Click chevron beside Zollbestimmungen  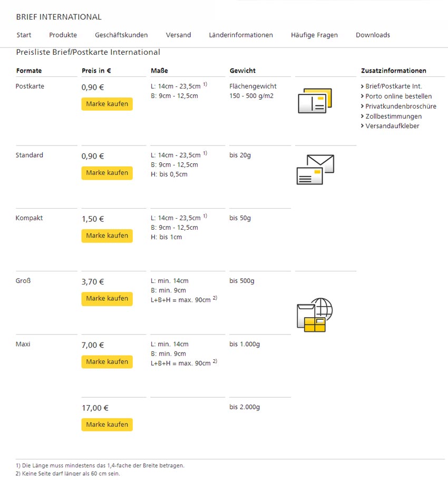(x=362, y=116)
